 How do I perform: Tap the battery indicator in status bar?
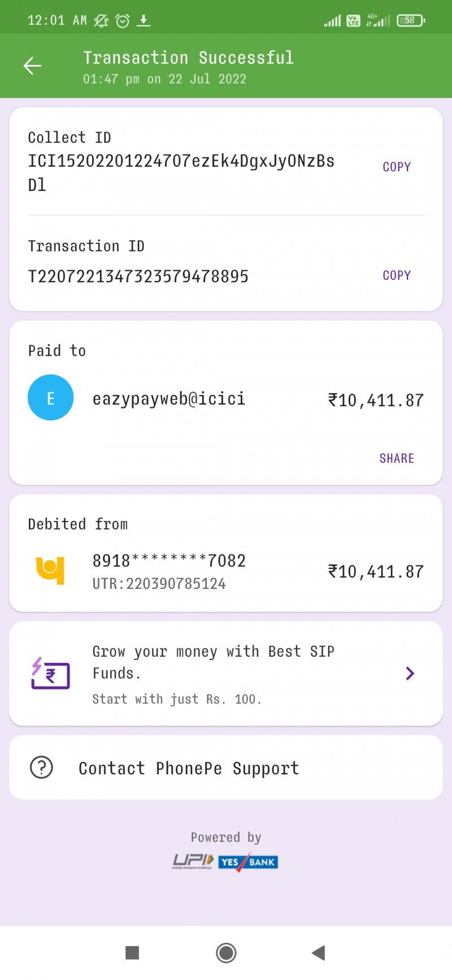411,21
